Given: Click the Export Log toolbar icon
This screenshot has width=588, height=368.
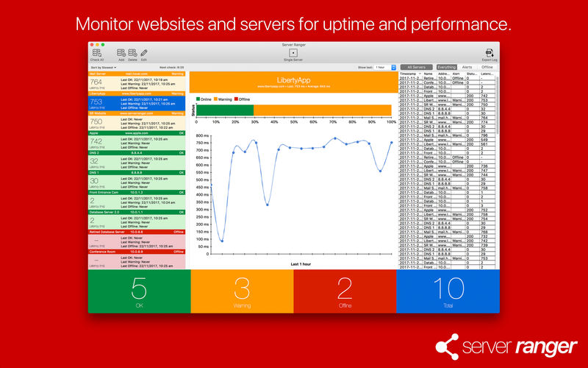Looking at the screenshot, I should [x=490, y=54].
